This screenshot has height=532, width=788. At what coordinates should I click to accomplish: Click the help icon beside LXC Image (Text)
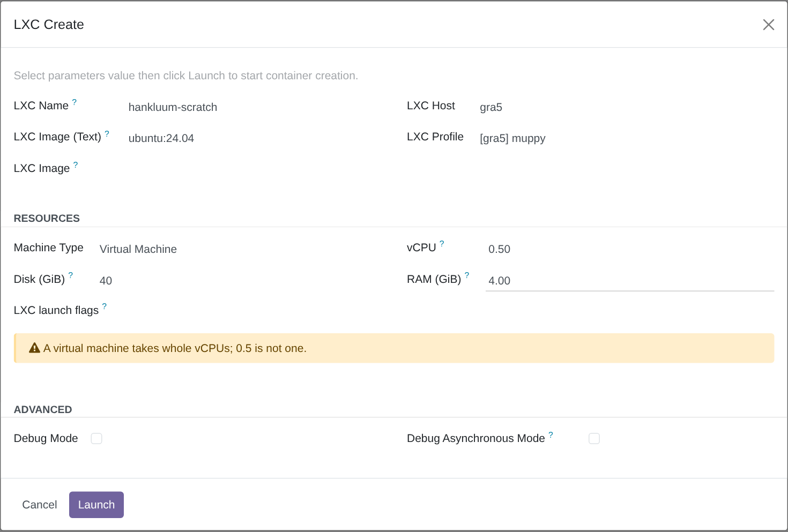[107, 133]
